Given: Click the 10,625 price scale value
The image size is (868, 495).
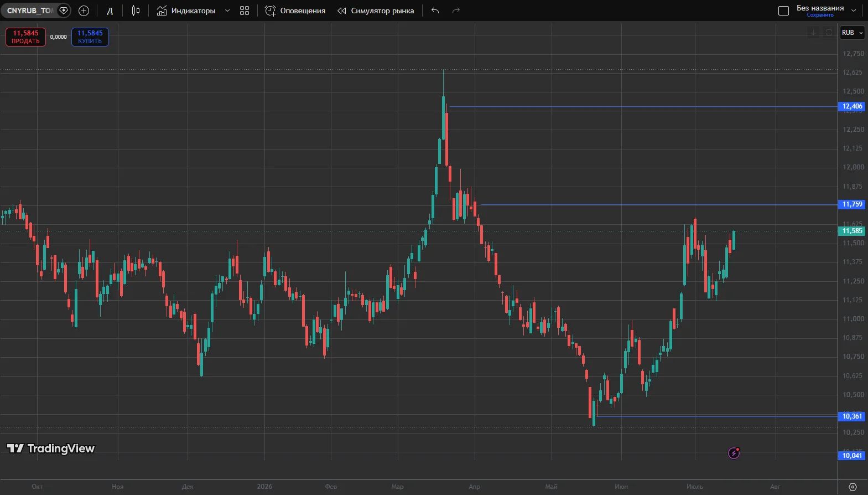Looking at the screenshot, I should (853, 376).
